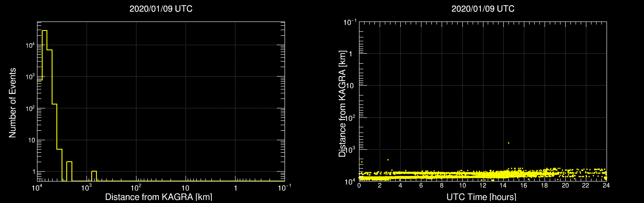Click the tallest histogram bin above 10^4 events
This screenshot has width=644, height=203.
click(x=44, y=106)
